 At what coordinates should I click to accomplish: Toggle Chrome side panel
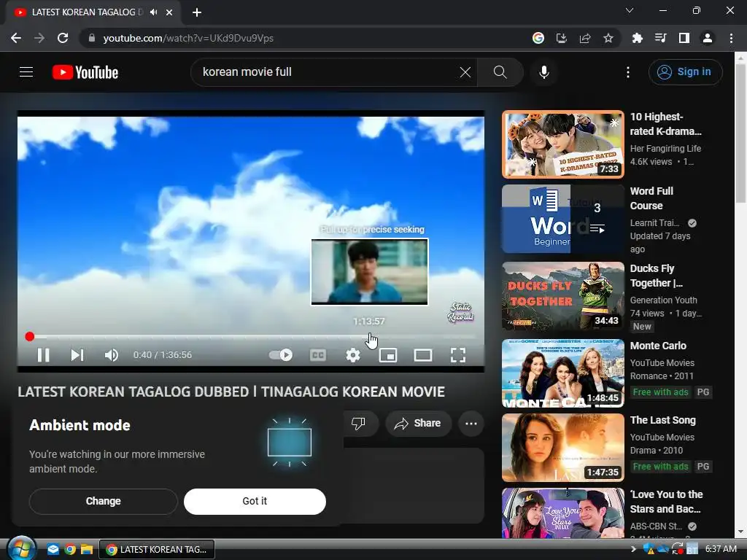tap(684, 38)
